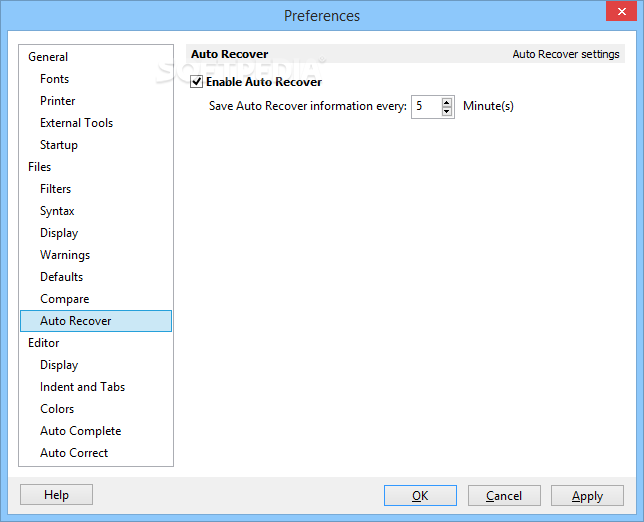
Task: Increase Auto Recover minutes with up arrow
Action: tap(446, 102)
